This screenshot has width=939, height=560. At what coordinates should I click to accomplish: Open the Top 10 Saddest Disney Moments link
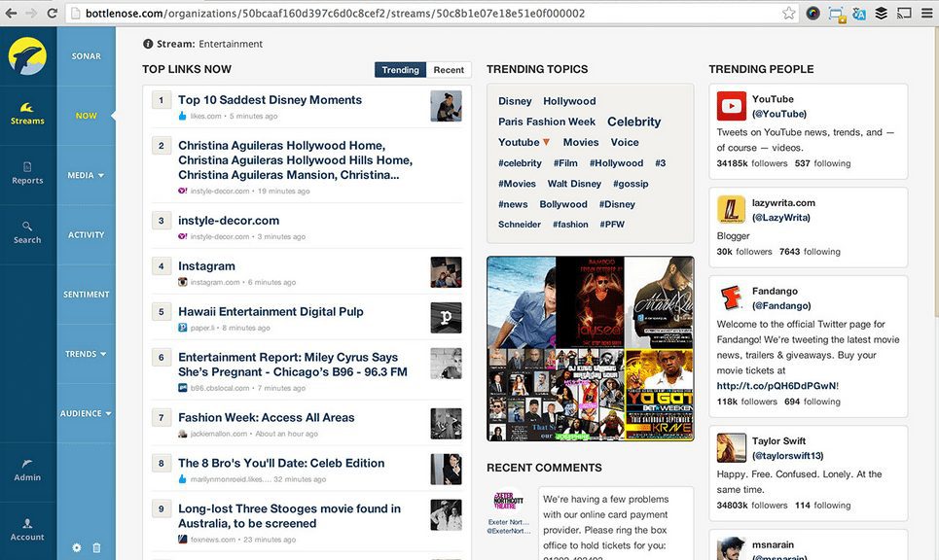click(x=270, y=100)
